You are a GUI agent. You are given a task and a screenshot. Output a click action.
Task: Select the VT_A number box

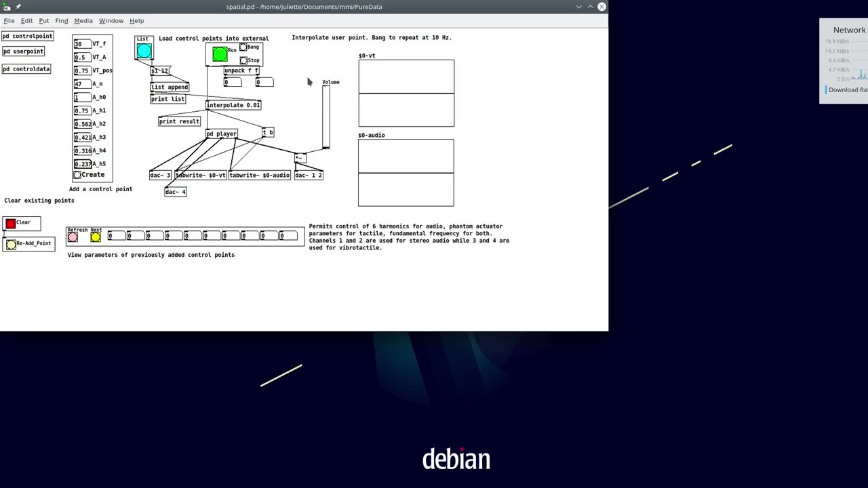click(x=82, y=58)
